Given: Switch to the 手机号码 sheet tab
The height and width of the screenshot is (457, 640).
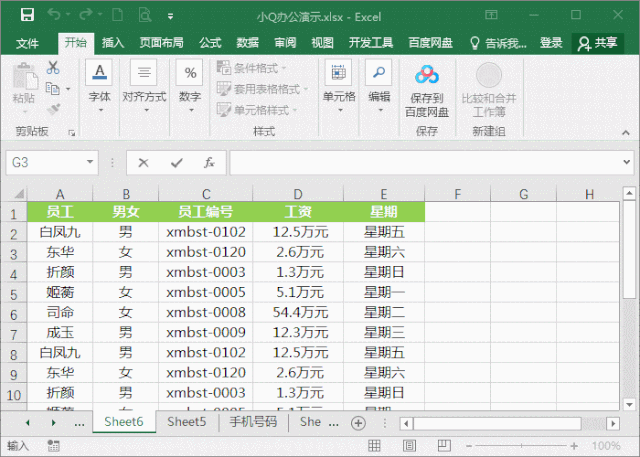Looking at the screenshot, I should 253,422.
